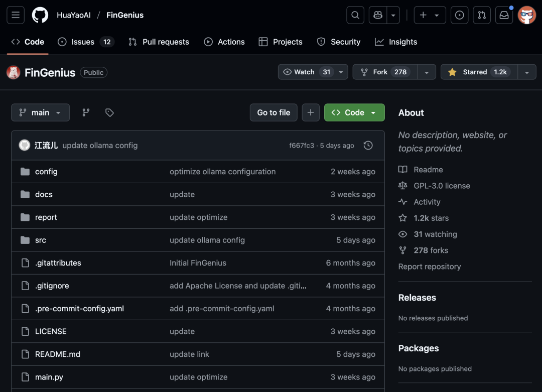This screenshot has width=542, height=392.
Task: Open the src folder
Action: click(x=41, y=240)
